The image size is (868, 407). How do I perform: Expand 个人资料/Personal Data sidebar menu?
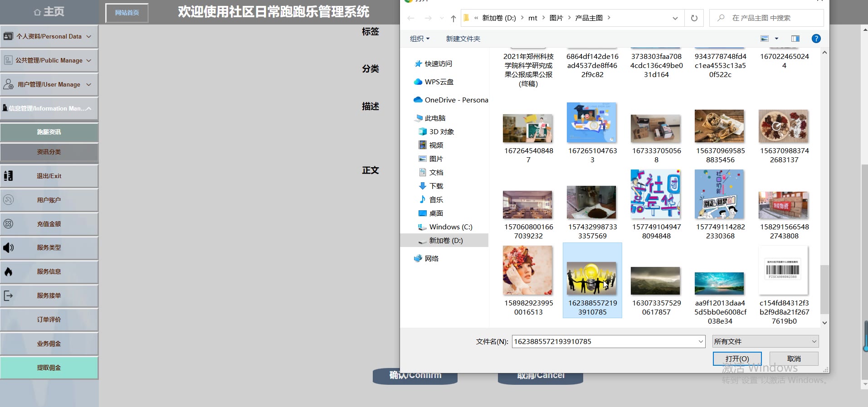(x=49, y=37)
